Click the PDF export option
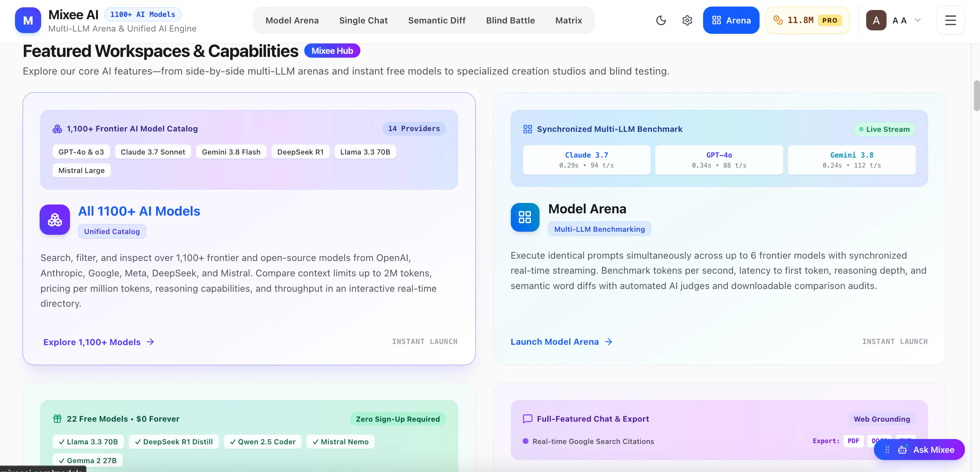 click(853, 441)
